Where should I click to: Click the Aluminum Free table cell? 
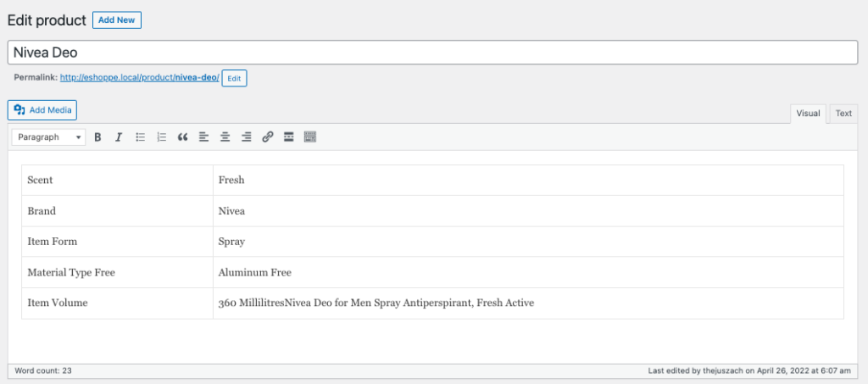pyautogui.click(x=255, y=273)
